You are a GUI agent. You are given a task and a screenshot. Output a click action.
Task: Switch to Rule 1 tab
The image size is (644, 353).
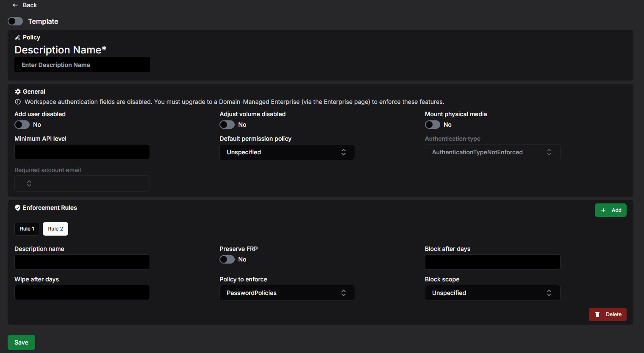point(27,229)
